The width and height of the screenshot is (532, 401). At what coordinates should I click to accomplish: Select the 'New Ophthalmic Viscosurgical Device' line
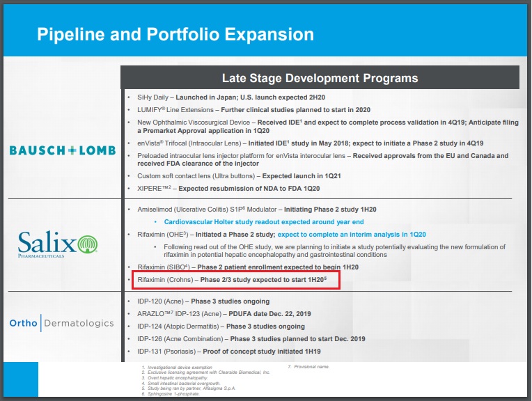pyautogui.click(x=328, y=123)
